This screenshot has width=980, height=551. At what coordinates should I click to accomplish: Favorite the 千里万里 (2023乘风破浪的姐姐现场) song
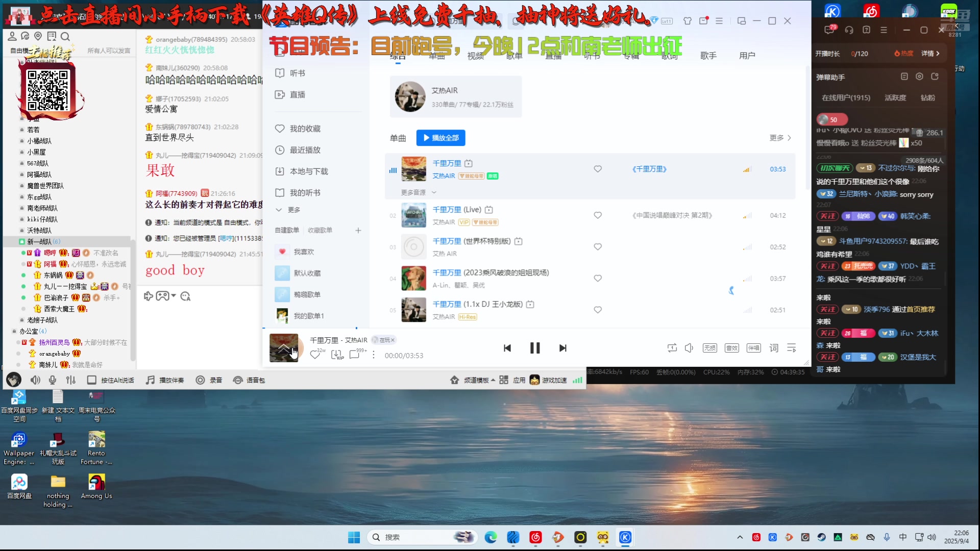(x=598, y=279)
